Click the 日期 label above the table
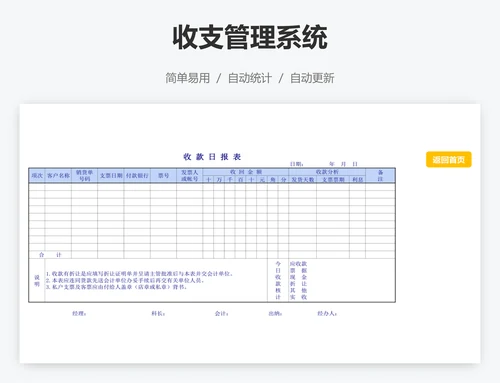Viewport: 500px width, 383px height. pyautogui.click(x=297, y=164)
